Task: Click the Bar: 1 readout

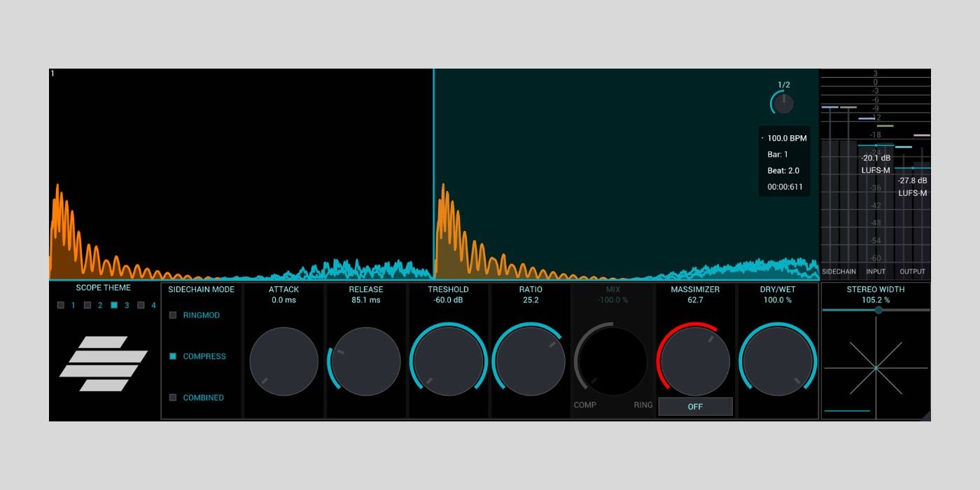Action: (x=778, y=155)
